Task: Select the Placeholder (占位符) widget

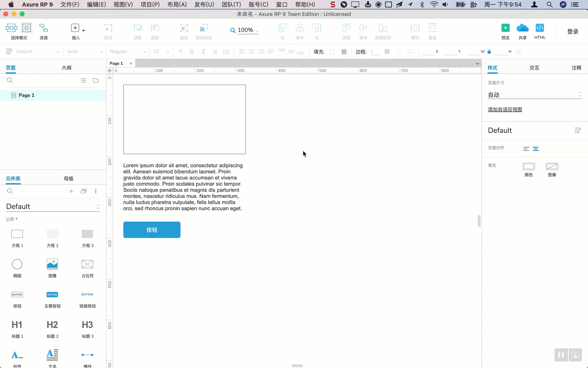Action: pos(87,265)
